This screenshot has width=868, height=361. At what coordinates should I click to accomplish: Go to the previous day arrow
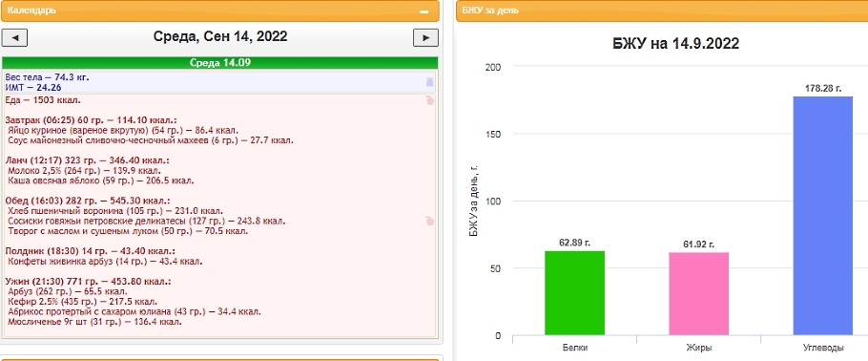pos(15,37)
